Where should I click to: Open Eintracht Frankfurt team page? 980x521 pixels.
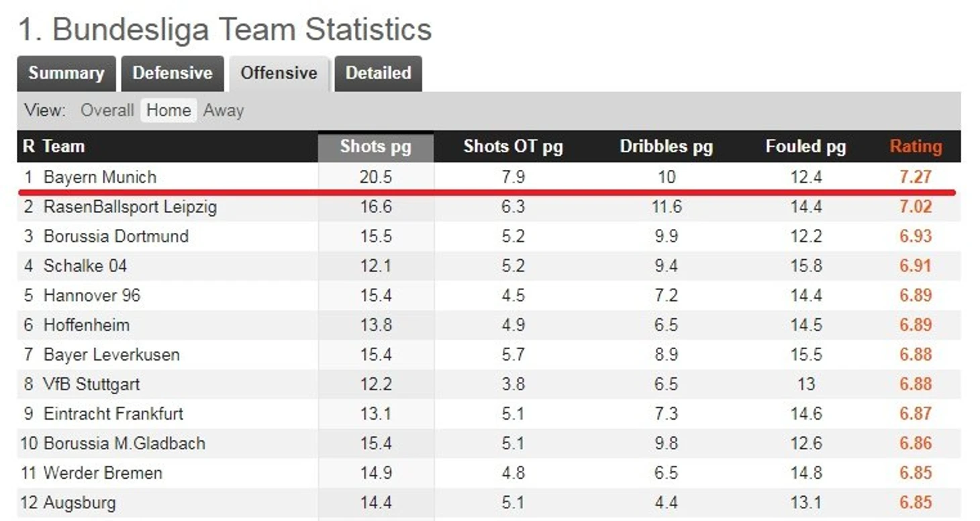[x=113, y=414]
